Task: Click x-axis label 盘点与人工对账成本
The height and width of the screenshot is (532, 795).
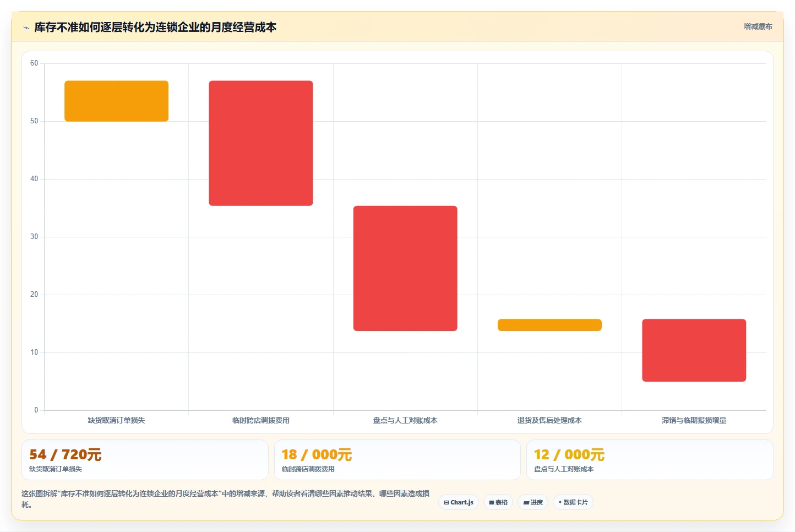Action: tap(405, 420)
